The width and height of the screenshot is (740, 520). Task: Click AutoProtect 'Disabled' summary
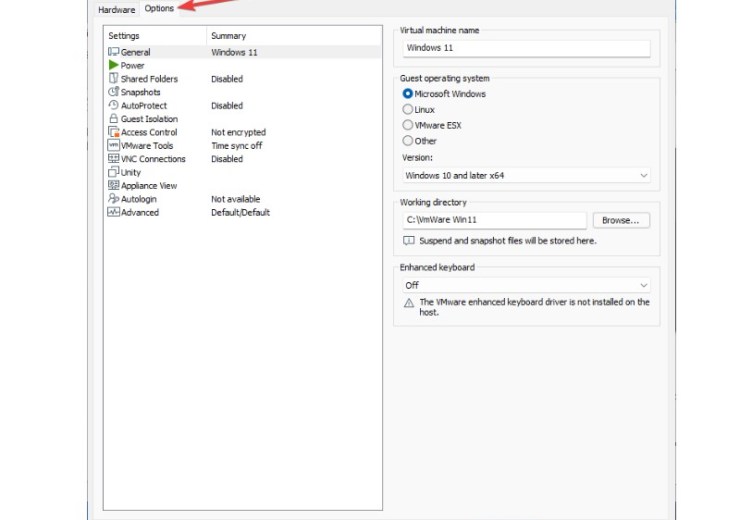click(227, 105)
